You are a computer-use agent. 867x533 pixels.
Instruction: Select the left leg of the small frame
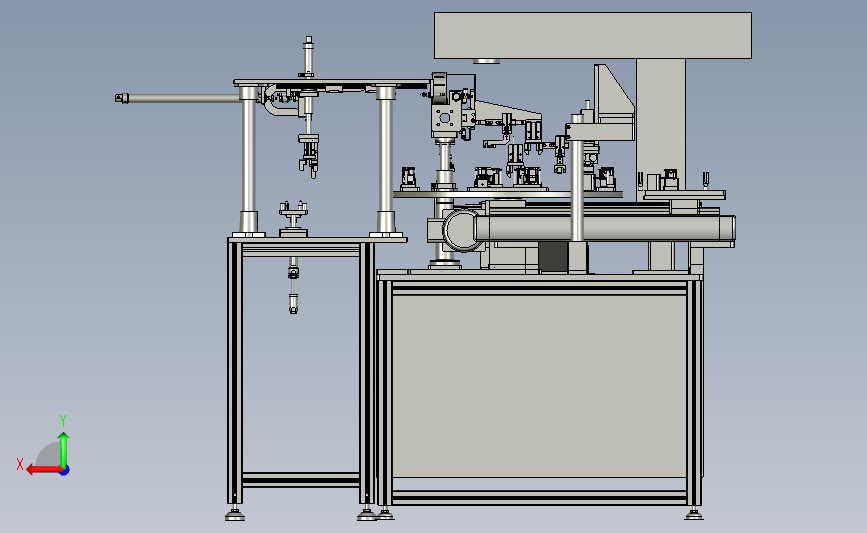[235, 373]
